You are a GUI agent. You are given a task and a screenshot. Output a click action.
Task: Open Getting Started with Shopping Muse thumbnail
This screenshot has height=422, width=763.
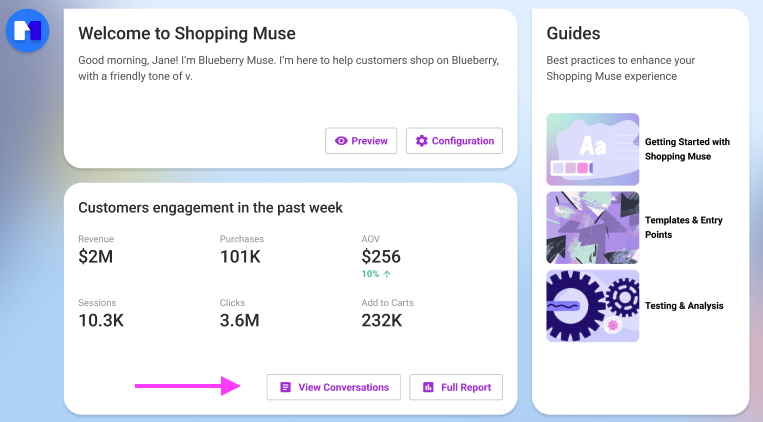coord(593,149)
